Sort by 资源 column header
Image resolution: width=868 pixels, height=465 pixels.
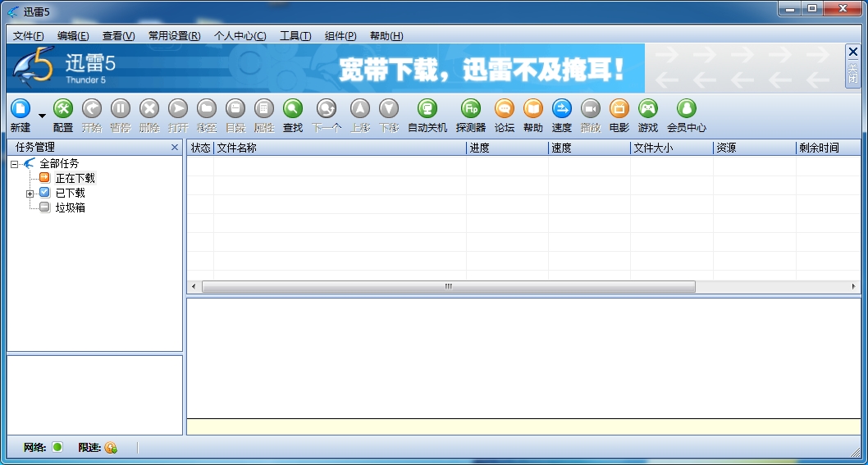pyautogui.click(x=755, y=148)
